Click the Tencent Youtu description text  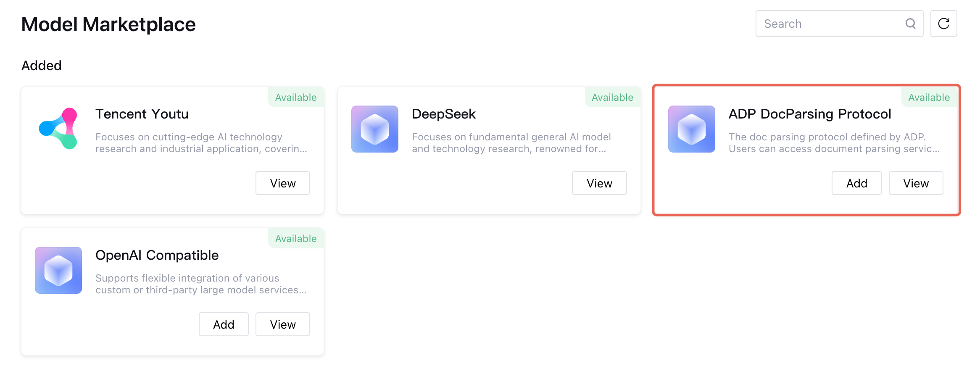201,143
